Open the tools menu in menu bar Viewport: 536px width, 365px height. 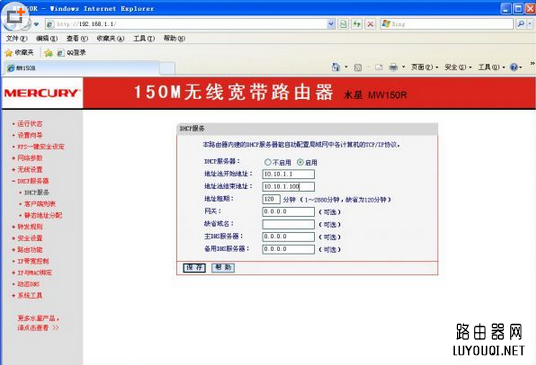(x=144, y=39)
